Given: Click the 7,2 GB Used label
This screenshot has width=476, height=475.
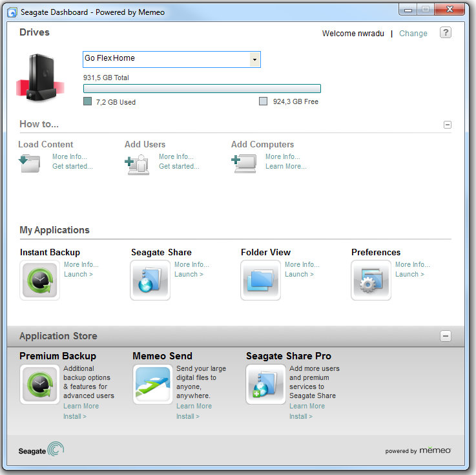Looking at the screenshot, I should click(x=116, y=102).
